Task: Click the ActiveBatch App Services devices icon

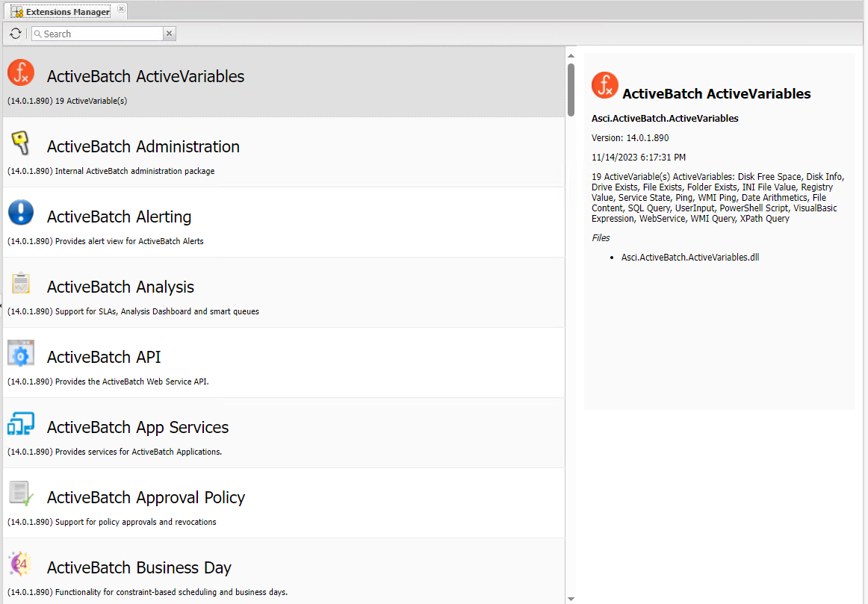Action: pos(20,424)
